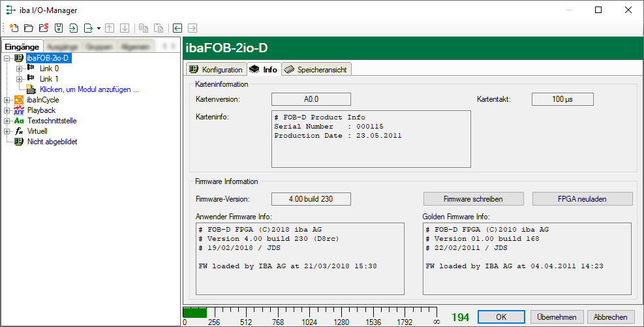Click the Playback signal waveform icon

[19, 110]
